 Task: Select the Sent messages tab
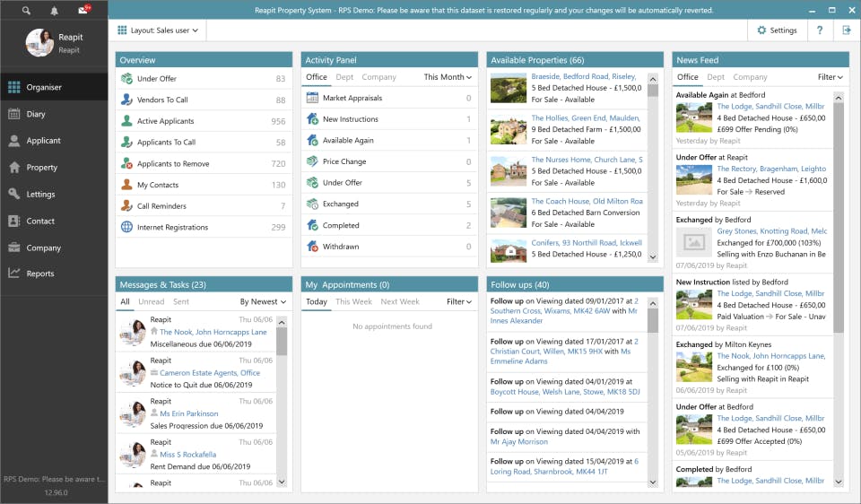(181, 301)
